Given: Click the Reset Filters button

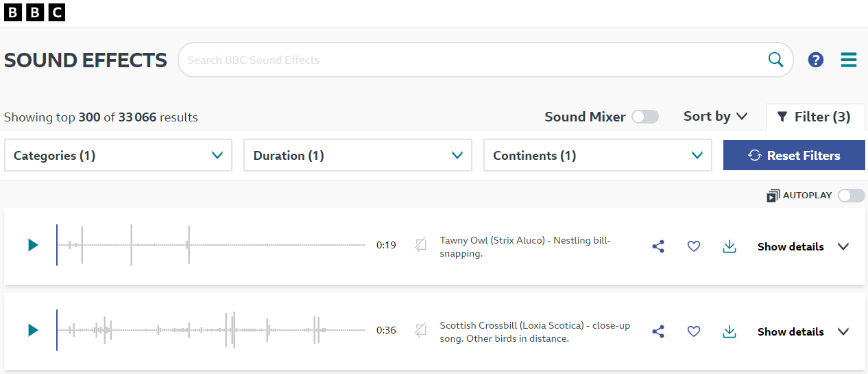Looking at the screenshot, I should coord(794,155).
